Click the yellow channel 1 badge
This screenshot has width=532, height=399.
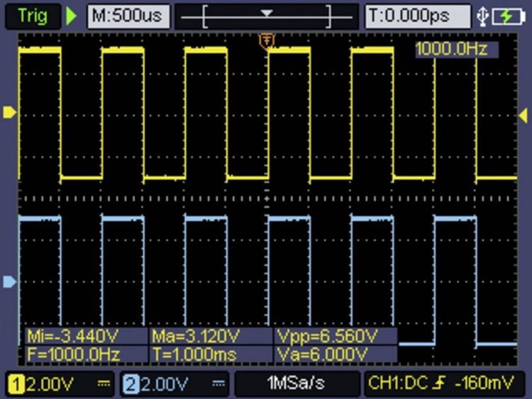coord(16,384)
